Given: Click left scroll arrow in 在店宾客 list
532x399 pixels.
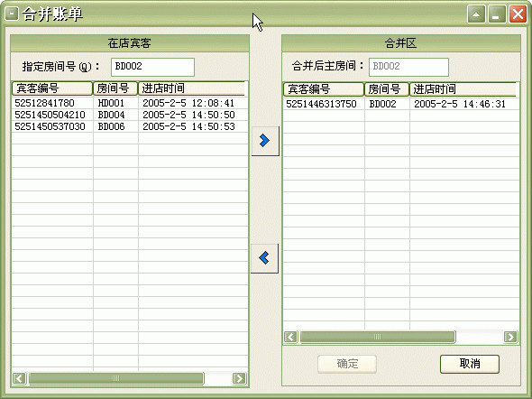Looking at the screenshot, I should pyautogui.click(x=19, y=378).
